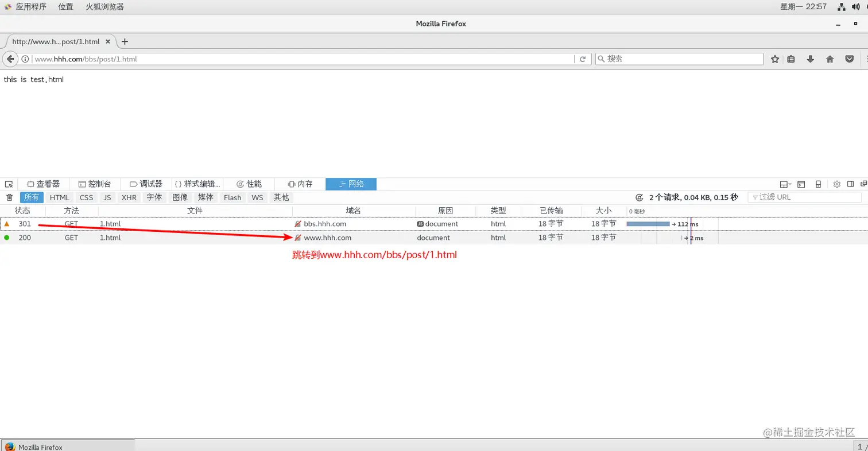Open the 位置 system menu

tap(65, 7)
